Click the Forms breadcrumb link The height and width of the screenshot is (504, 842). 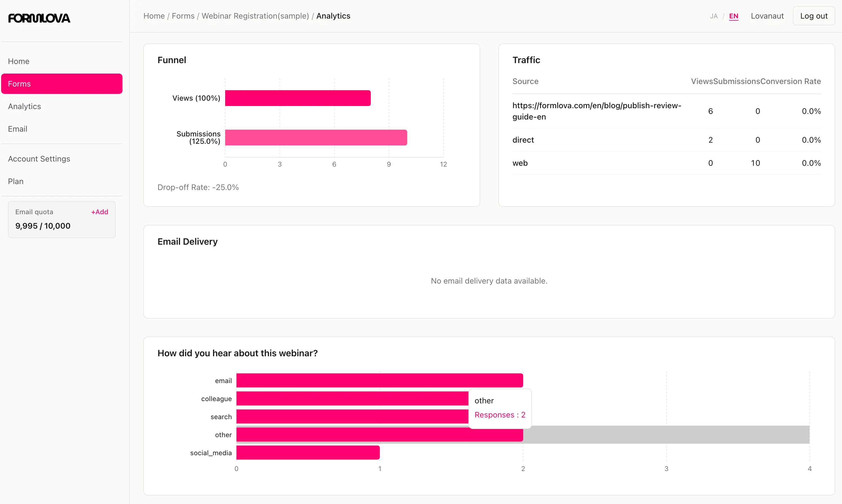tap(183, 16)
